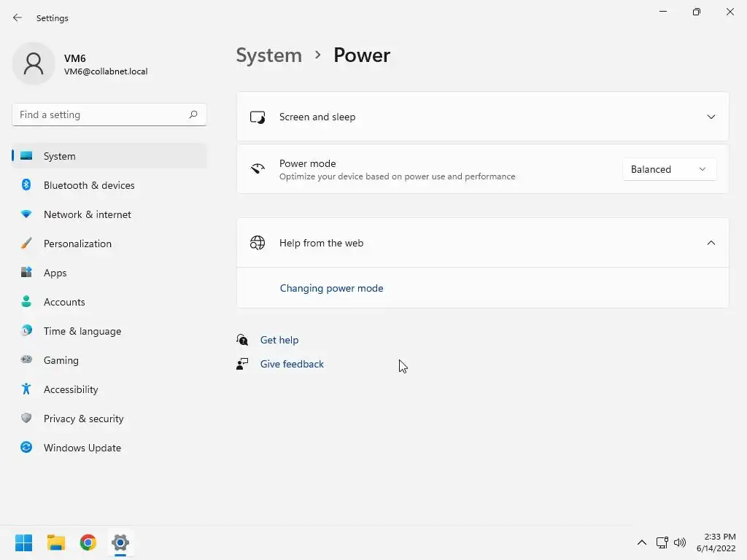Click the Gaming controller icon
747x560 pixels.
[26, 360]
